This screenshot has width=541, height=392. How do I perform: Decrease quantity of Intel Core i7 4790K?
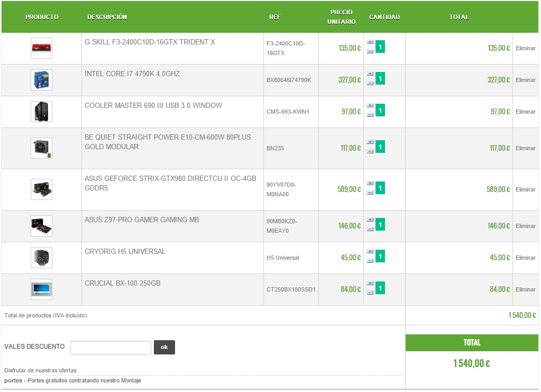[370, 83]
